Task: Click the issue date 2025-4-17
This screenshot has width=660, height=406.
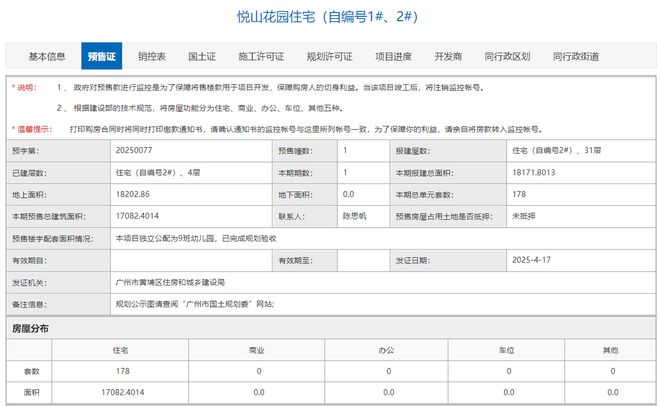Action: click(531, 260)
